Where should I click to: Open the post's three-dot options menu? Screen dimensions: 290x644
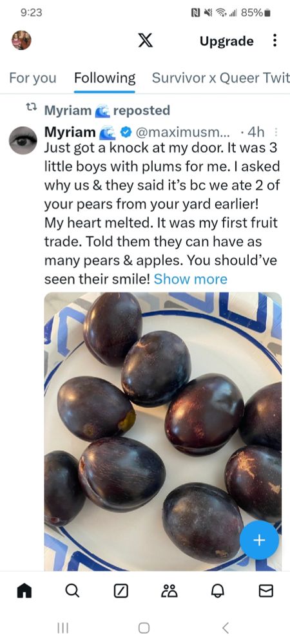click(276, 132)
